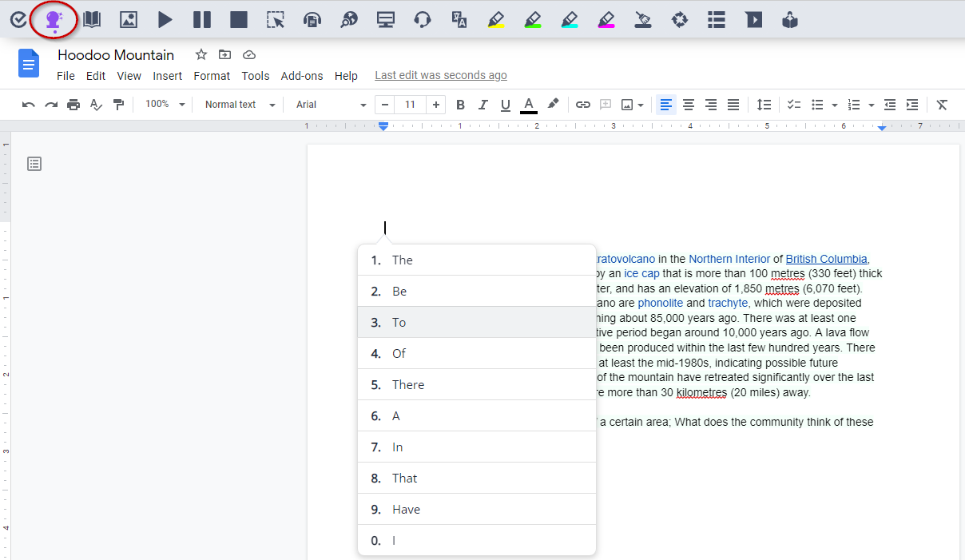Toggle Bold formatting

460,105
